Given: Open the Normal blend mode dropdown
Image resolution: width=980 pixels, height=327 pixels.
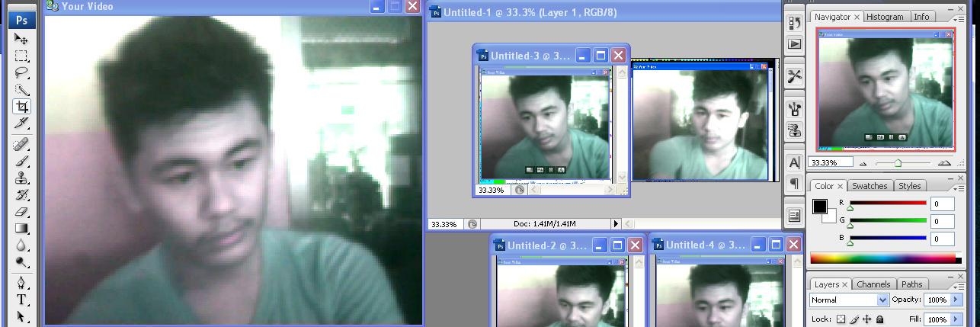Looking at the screenshot, I should pos(850,300).
